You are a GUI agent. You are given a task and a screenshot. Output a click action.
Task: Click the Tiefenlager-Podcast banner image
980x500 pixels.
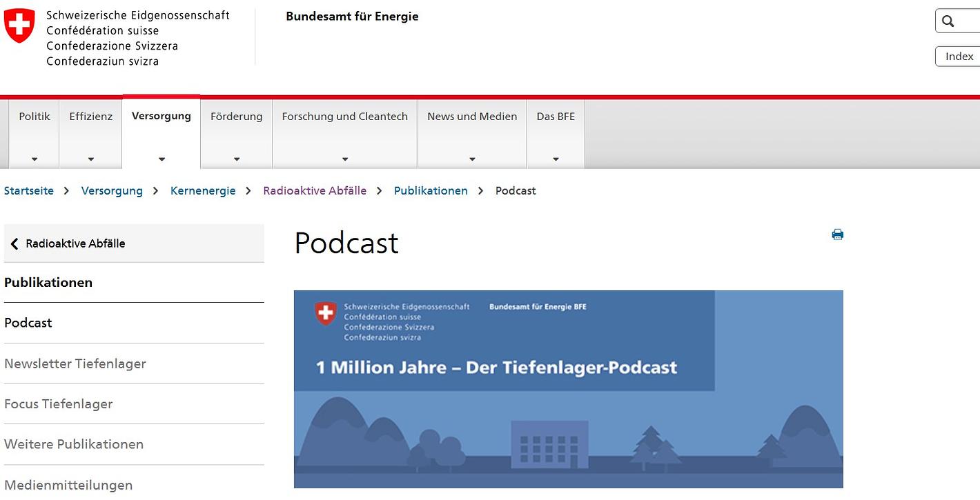568,389
